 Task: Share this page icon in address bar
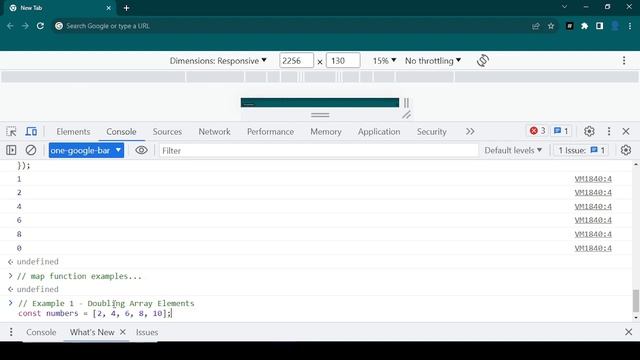click(536, 26)
